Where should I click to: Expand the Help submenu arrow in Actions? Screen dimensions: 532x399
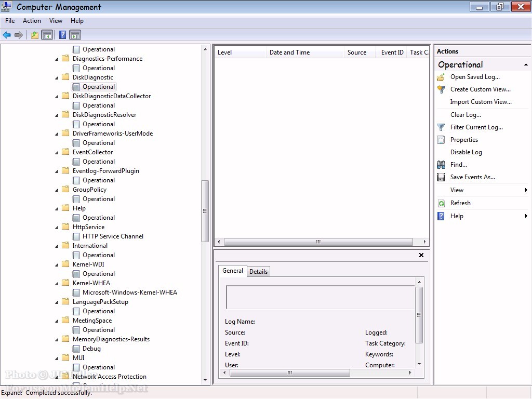pyautogui.click(x=526, y=216)
